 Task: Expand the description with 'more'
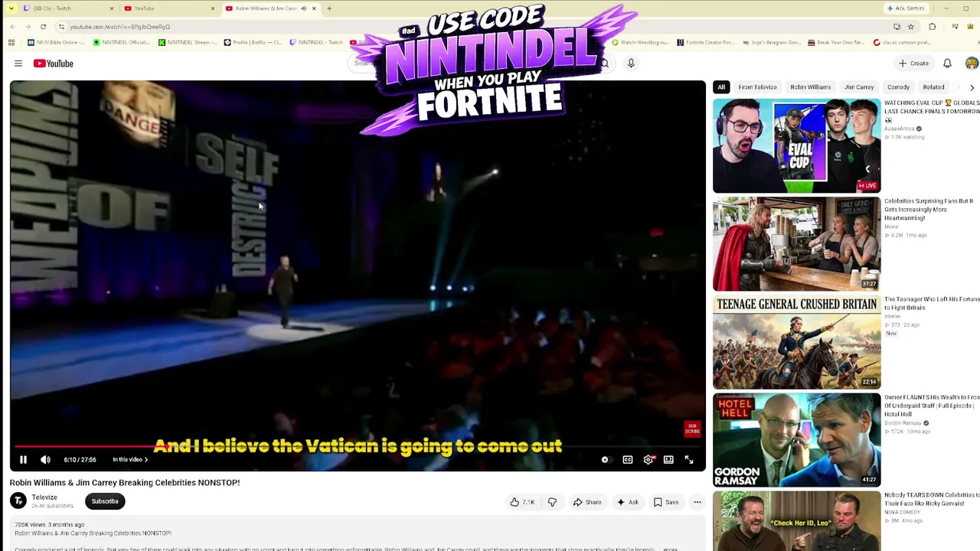pos(670,548)
